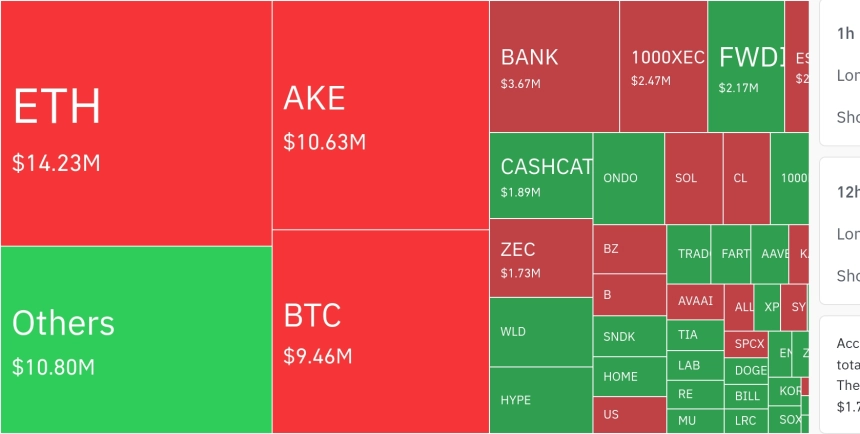Click the green ONDO block
860x434 pixels.
[629, 178]
